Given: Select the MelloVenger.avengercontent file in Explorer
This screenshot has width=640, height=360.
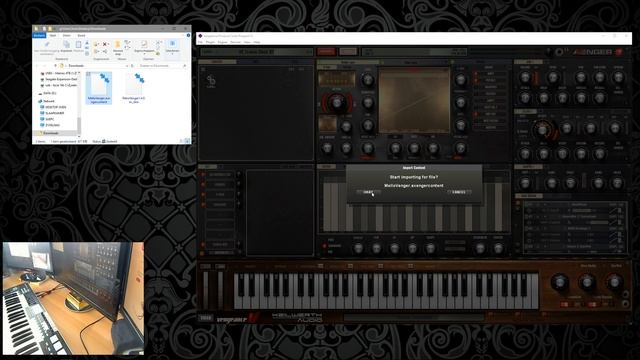Looking at the screenshot, I should [x=99, y=88].
